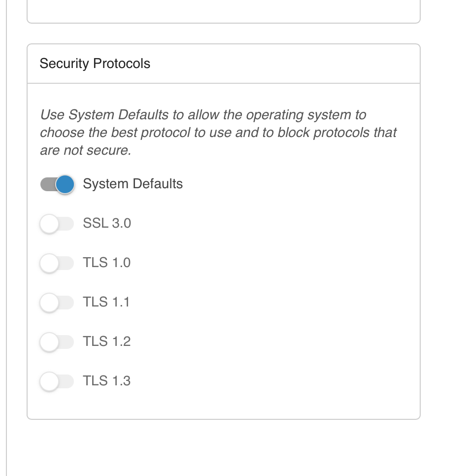Click the "TLS 1.1" label
The width and height of the screenshot is (467, 476).
[106, 303]
